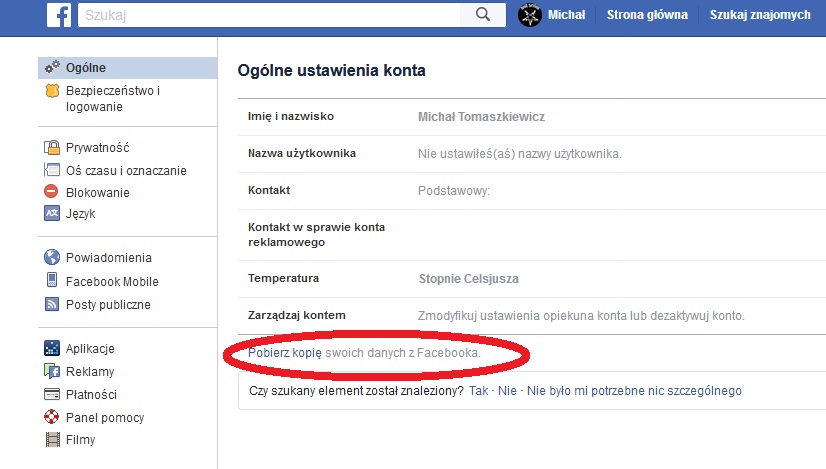Viewport: 826px width, 469px height.
Task: Click the Reklamy ads icon
Action: (x=52, y=371)
